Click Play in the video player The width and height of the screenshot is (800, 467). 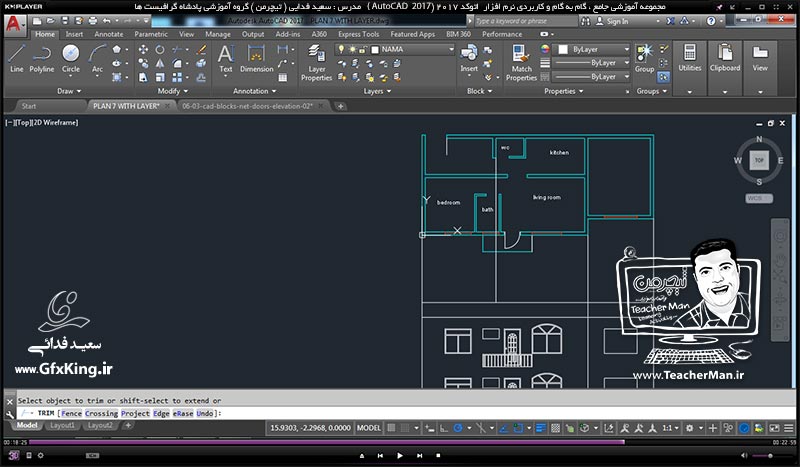[x=400, y=455]
